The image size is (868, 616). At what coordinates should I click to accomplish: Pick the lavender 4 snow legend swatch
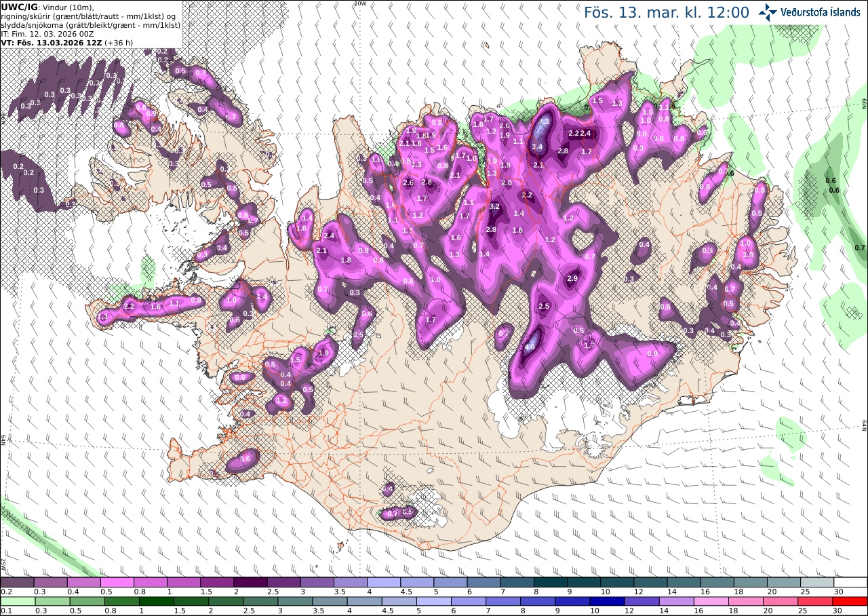(383, 582)
